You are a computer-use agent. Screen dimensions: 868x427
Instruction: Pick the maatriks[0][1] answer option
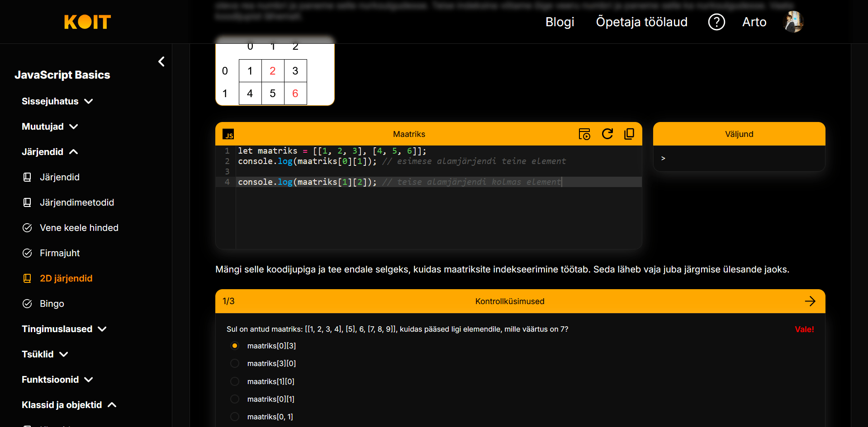[235, 399]
